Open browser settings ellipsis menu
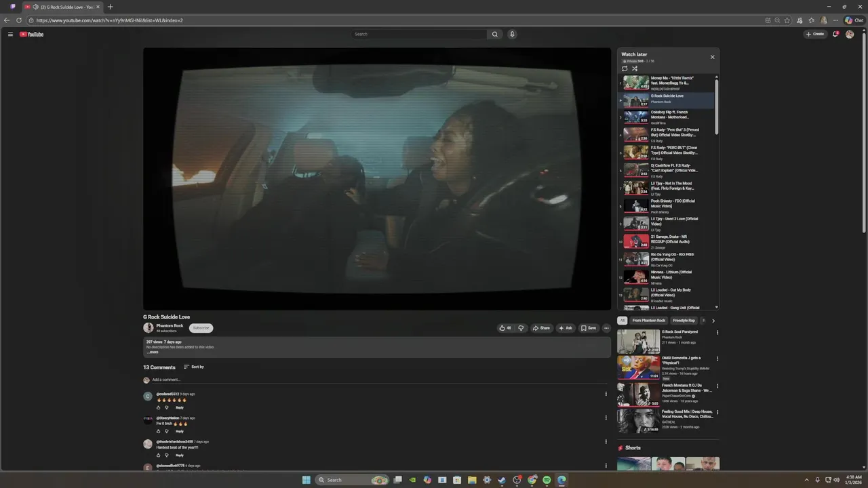The image size is (868, 488). point(835,20)
